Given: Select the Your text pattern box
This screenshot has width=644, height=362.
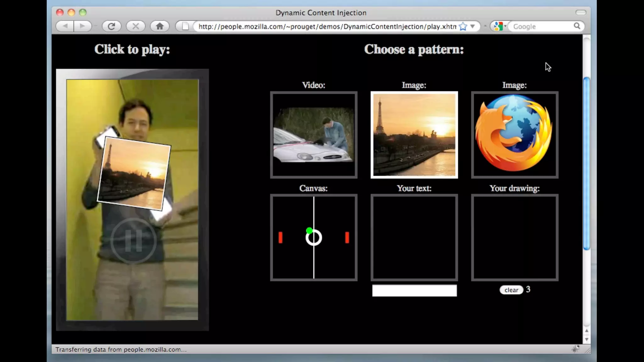Looking at the screenshot, I should [414, 238].
